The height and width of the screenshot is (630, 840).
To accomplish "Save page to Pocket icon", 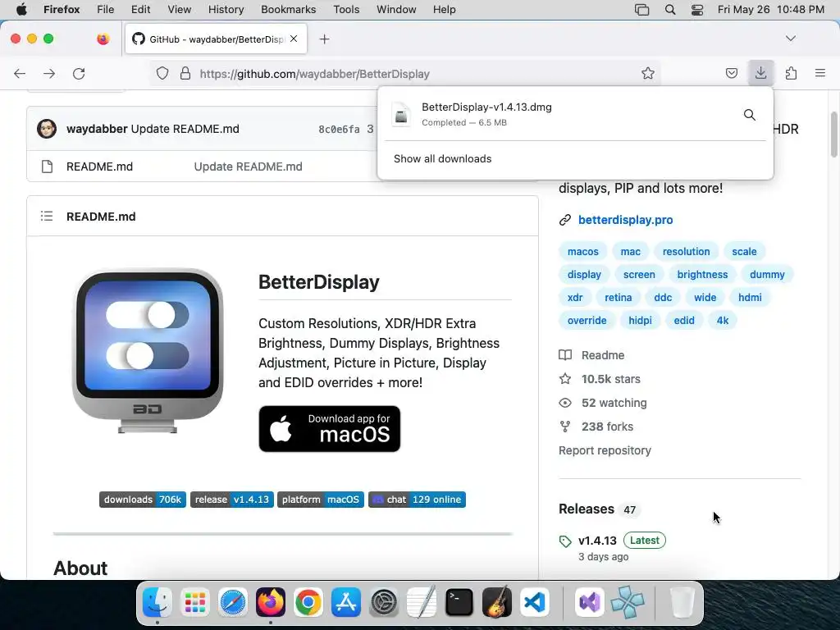I will click(731, 73).
